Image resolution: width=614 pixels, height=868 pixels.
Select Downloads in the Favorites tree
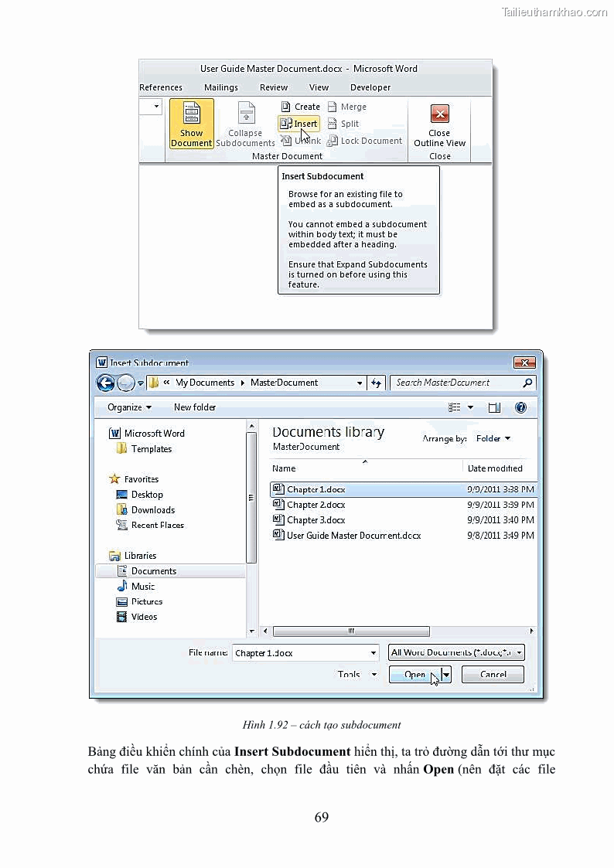click(x=152, y=510)
